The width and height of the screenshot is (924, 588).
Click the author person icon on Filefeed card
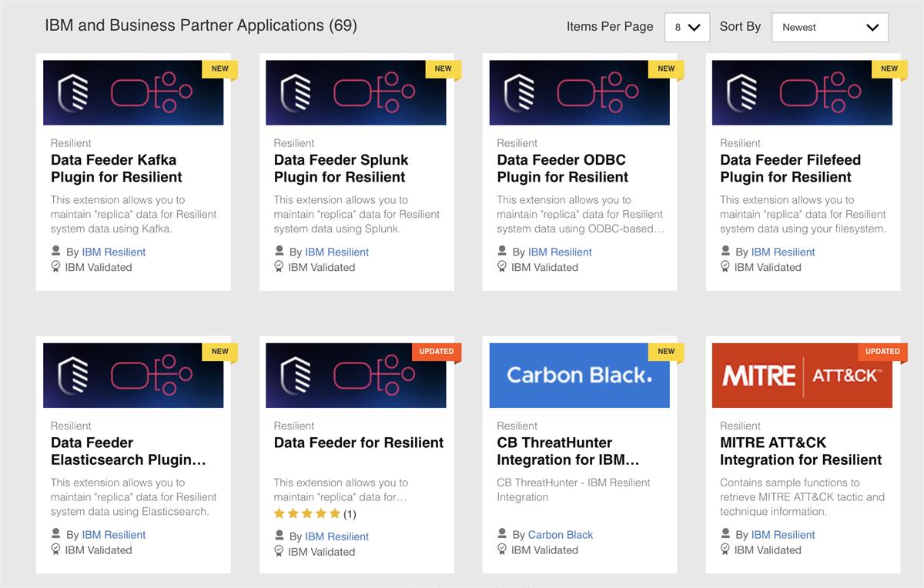coord(725,251)
